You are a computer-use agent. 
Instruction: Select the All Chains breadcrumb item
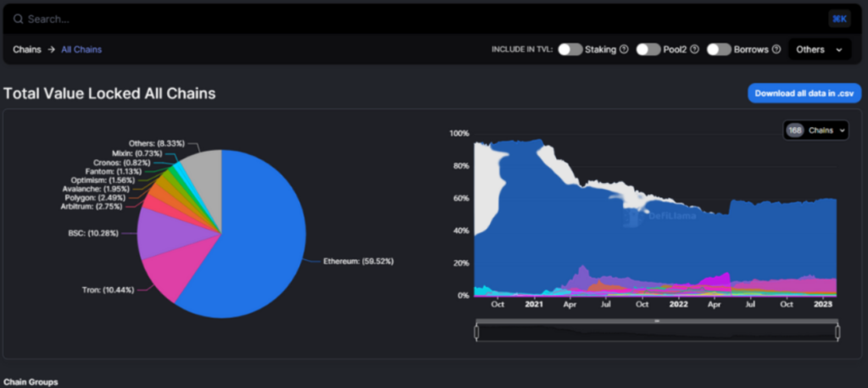(81, 49)
